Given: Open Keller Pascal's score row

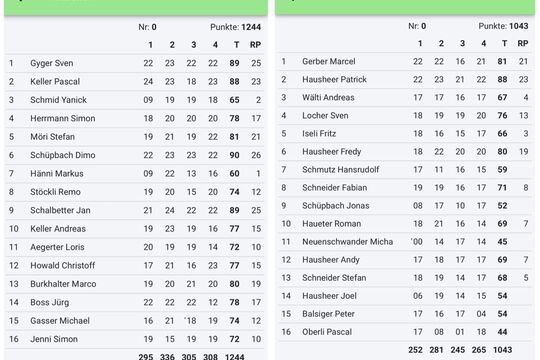Looking at the screenshot, I should pos(135,81).
